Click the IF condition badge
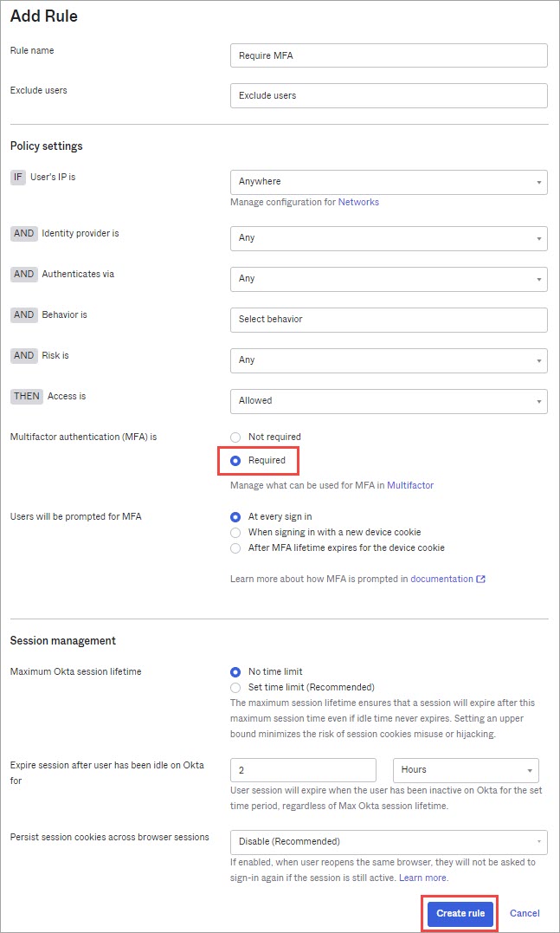The height and width of the screenshot is (933, 560). pos(18,178)
